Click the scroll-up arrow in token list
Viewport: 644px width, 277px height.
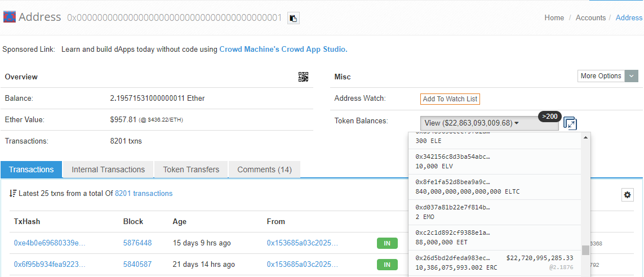585,137
